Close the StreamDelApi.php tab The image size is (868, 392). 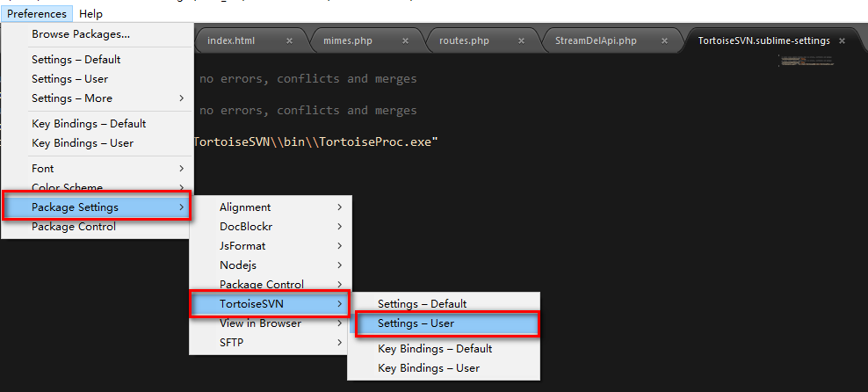tap(669, 41)
